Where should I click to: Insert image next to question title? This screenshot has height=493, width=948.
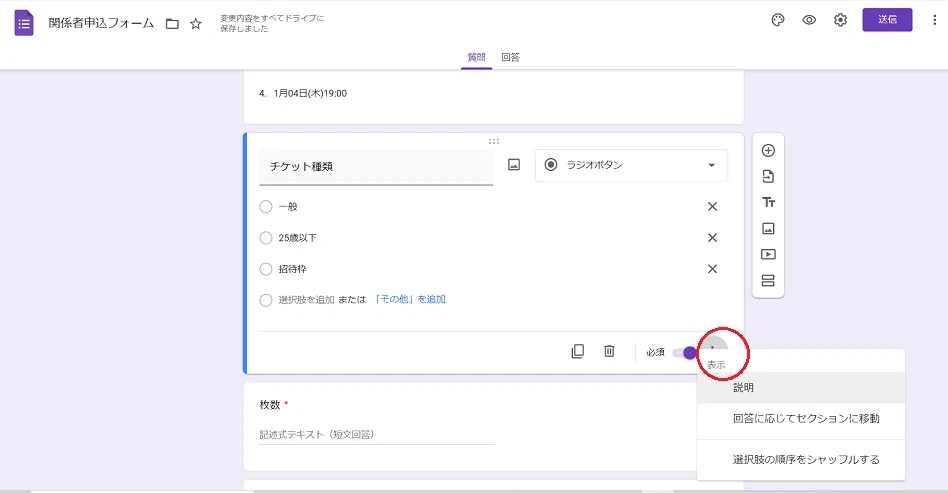pos(514,165)
